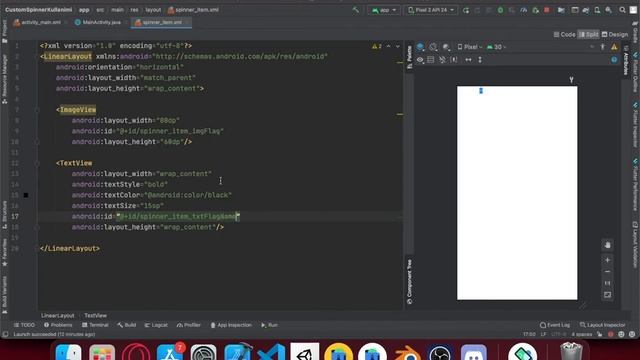Click the warnings count indicator in editor
640x360 pixels.
tap(376, 46)
